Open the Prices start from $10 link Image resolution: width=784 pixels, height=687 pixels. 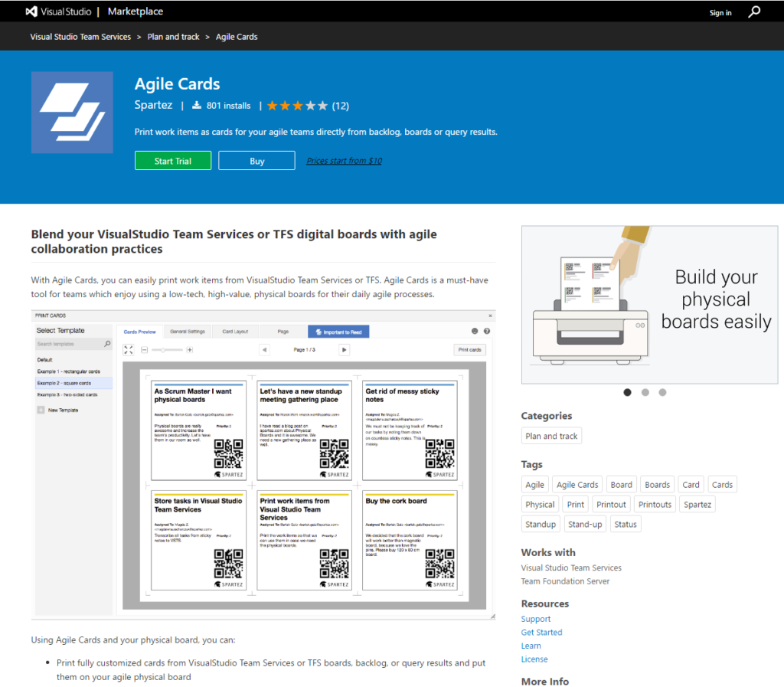(343, 160)
